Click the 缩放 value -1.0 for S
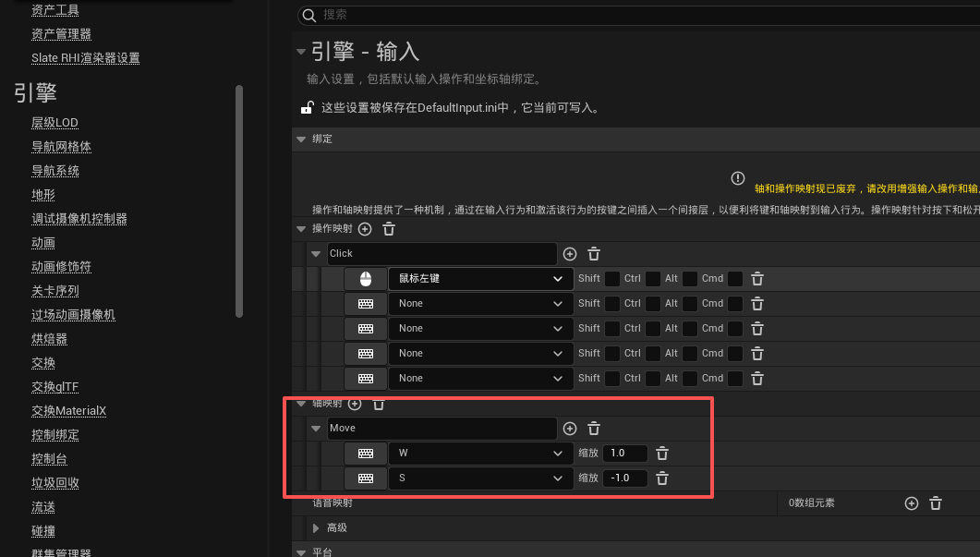 coord(625,478)
